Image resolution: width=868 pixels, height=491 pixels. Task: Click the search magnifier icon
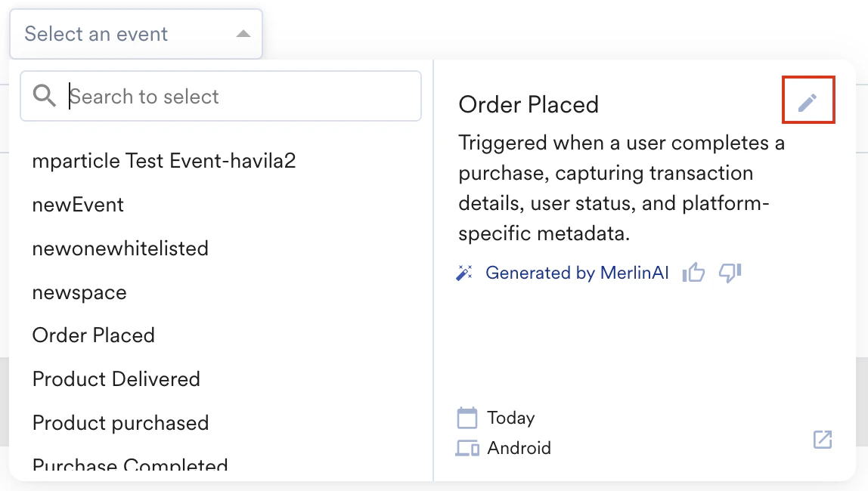(x=45, y=96)
